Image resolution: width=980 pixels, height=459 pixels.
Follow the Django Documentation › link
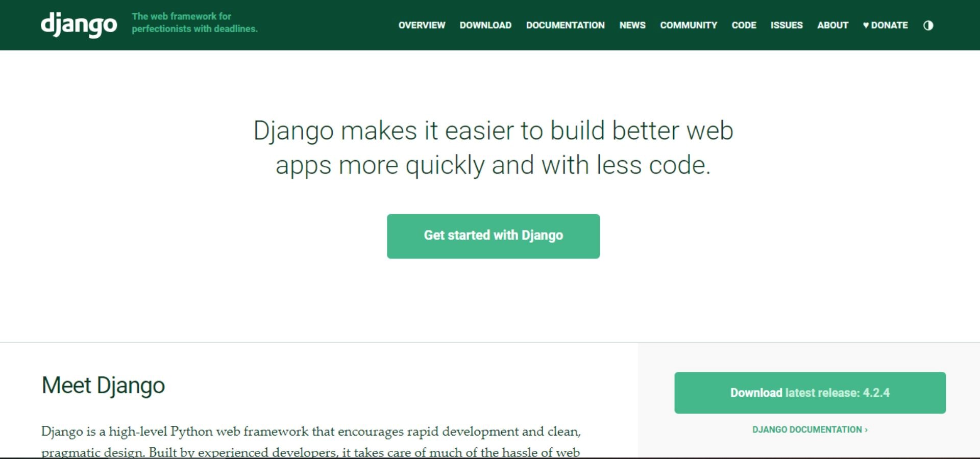pos(810,429)
